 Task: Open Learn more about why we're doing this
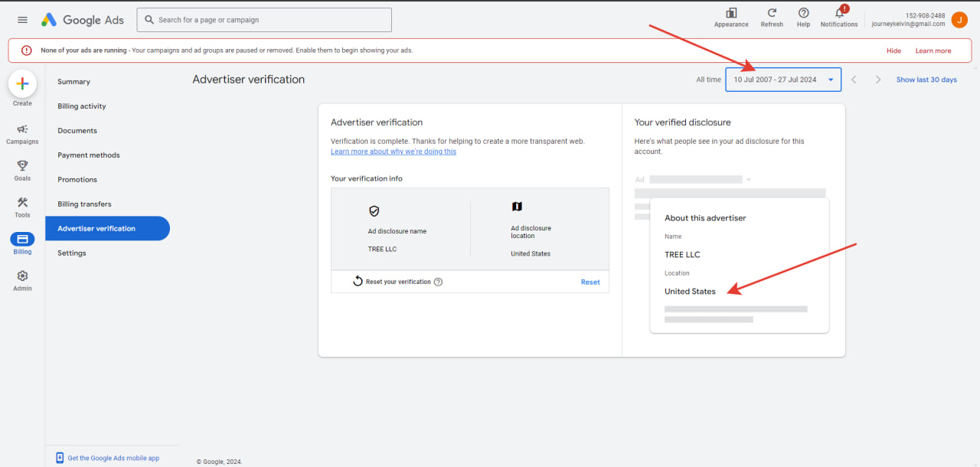(x=394, y=152)
